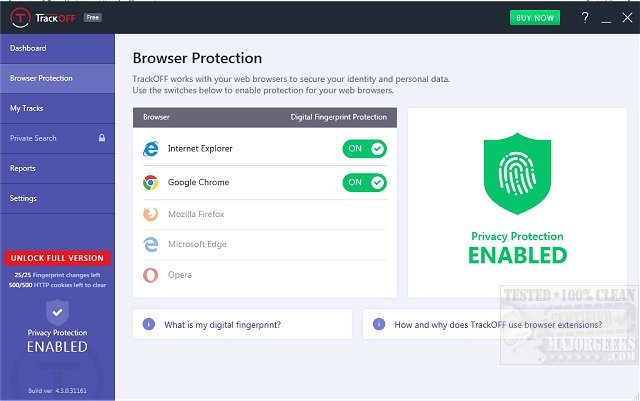Click the TrackOFF logo icon
Screen dimensions: 640x401
tap(20, 18)
